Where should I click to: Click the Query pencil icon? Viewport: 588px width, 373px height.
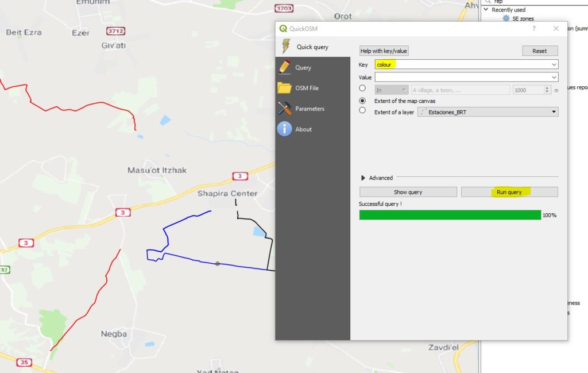point(285,67)
